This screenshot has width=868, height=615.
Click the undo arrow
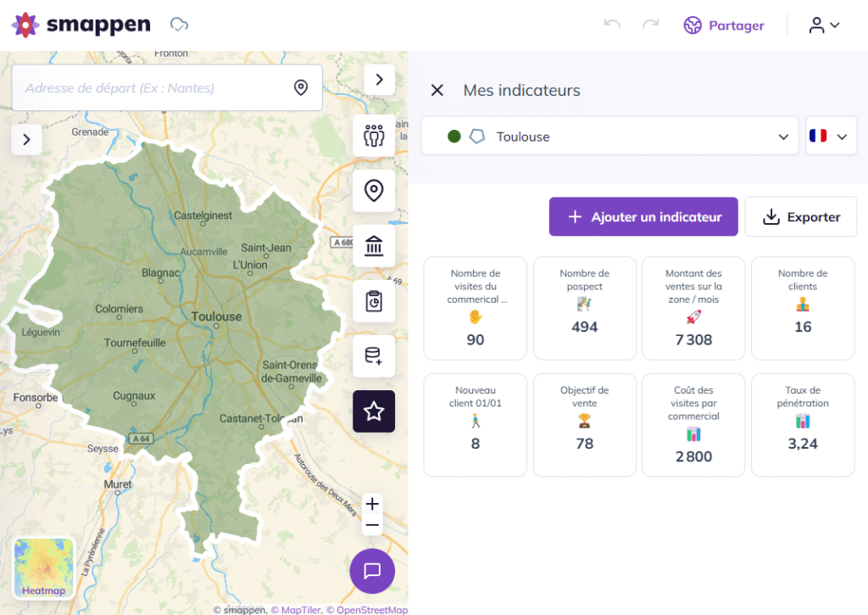pos(612,25)
